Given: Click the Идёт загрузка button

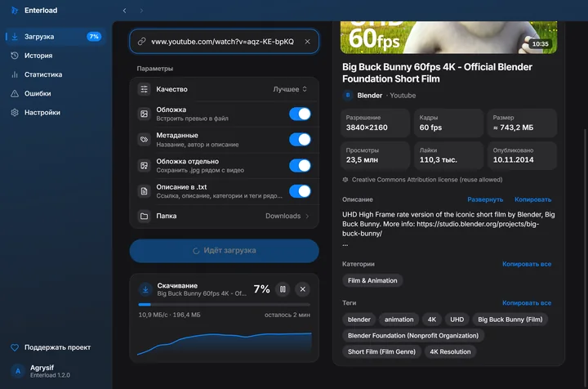Looking at the screenshot, I should (x=225, y=251).
